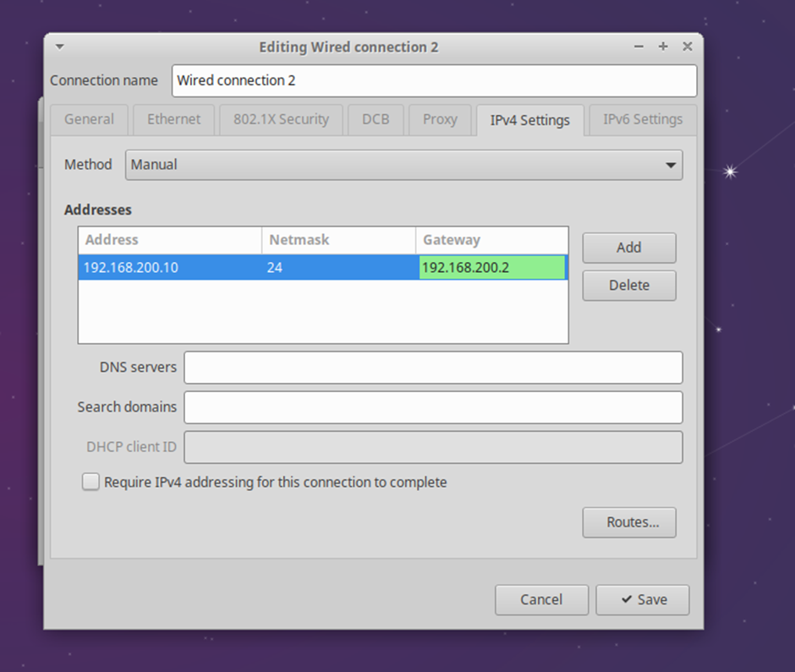
Task: Edit the Connection name field
Action: pos(434,80)
